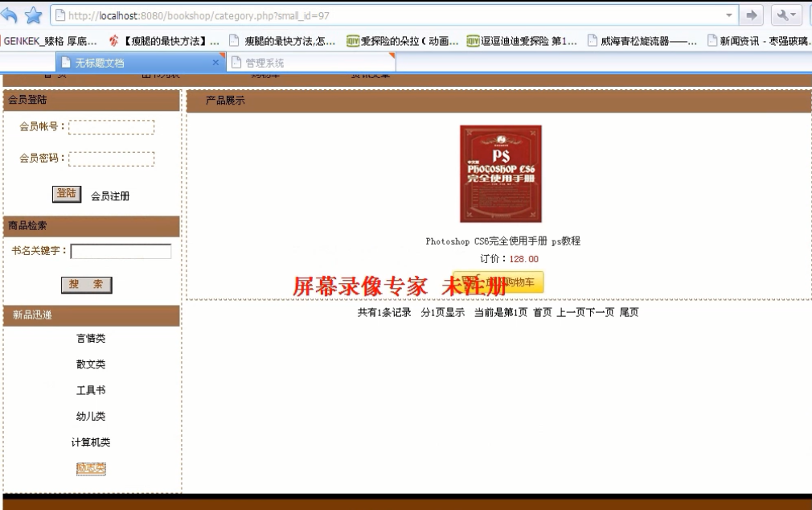This screenshot has height=510, width=812.
Task: Open the GENKEK bookmark
Action: pos(50,41)
